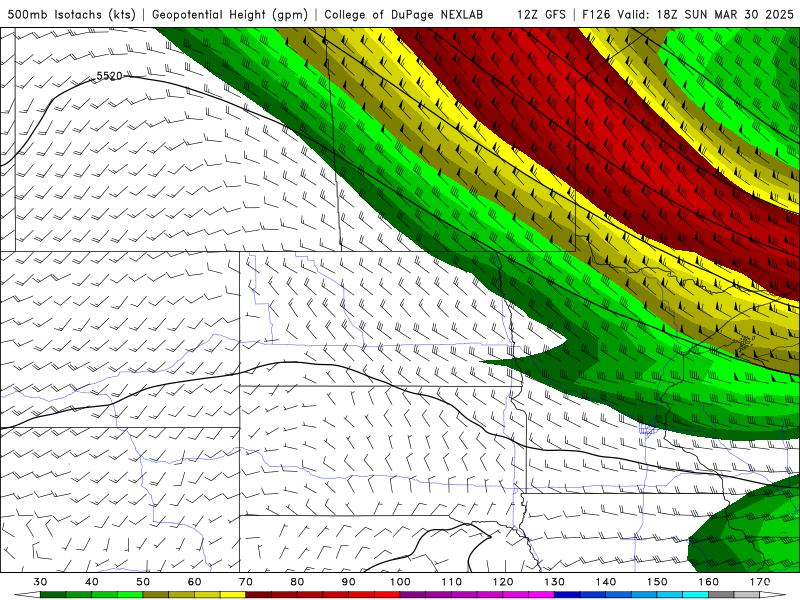Screen dimensions: 800x600
Task: Click the purple swatch right of 100
Action: (x=413, y=595)
